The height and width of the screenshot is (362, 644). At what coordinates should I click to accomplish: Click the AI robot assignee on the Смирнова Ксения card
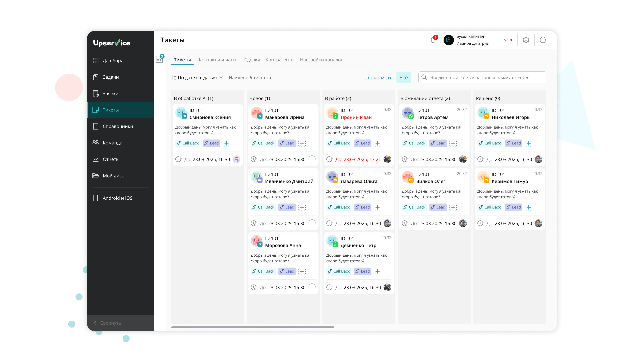click(x=236, y=159)
